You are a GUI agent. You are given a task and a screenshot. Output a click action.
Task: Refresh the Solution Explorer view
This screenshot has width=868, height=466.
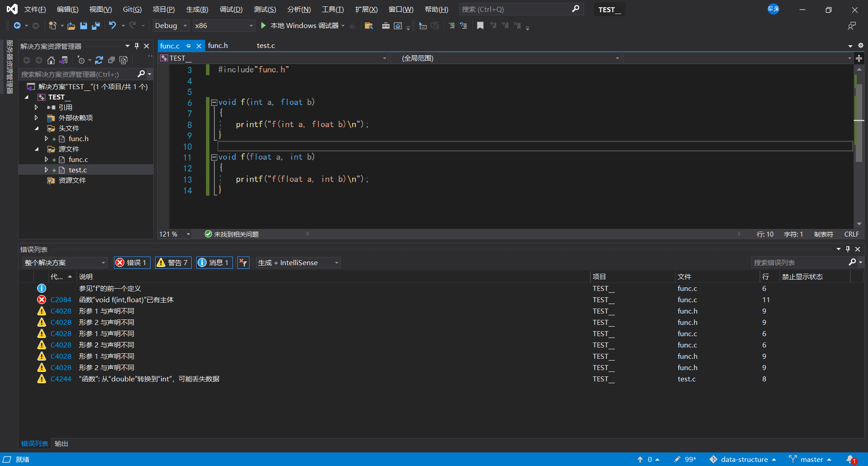click(99, 60)
